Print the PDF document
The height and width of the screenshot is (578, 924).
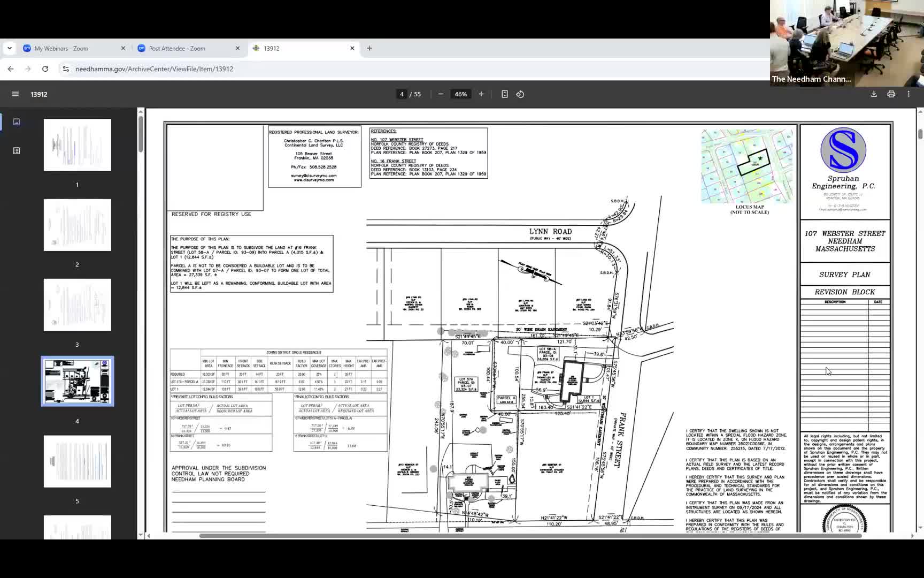891,94
